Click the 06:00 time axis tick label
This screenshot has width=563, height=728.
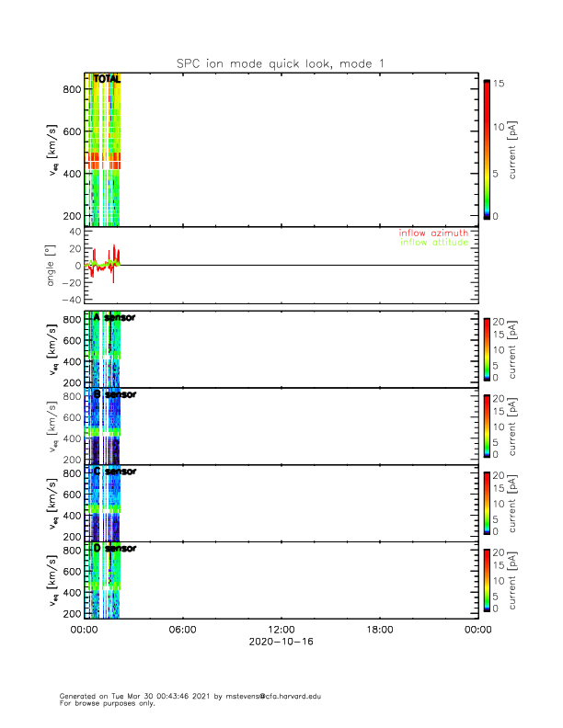click(x=182, y=630)
